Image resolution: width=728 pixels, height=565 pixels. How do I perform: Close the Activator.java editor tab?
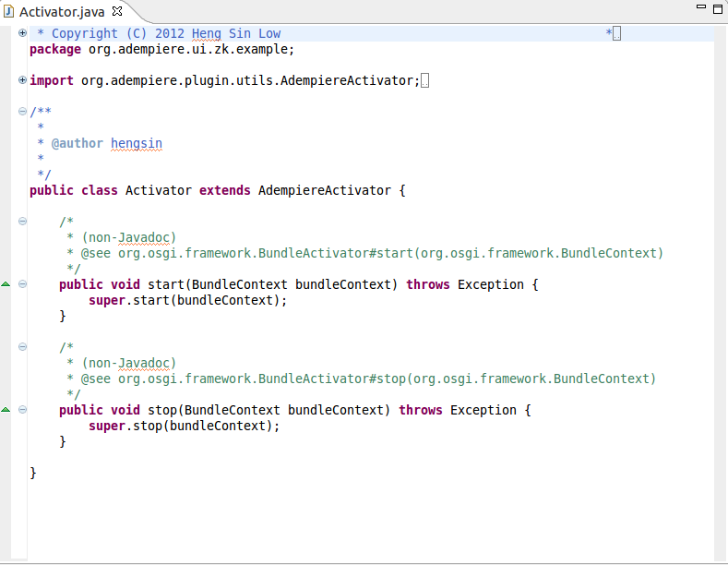[x=117, y=12]
